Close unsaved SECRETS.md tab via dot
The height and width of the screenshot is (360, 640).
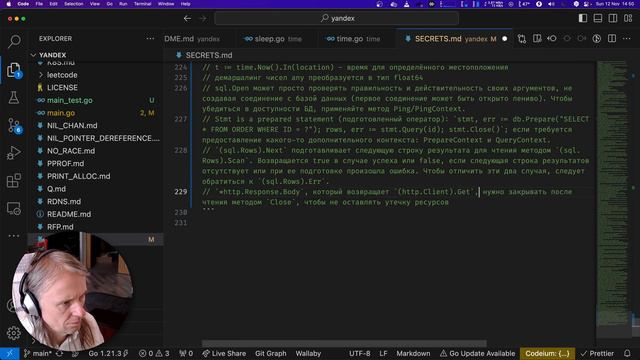(x=505, y=39)
